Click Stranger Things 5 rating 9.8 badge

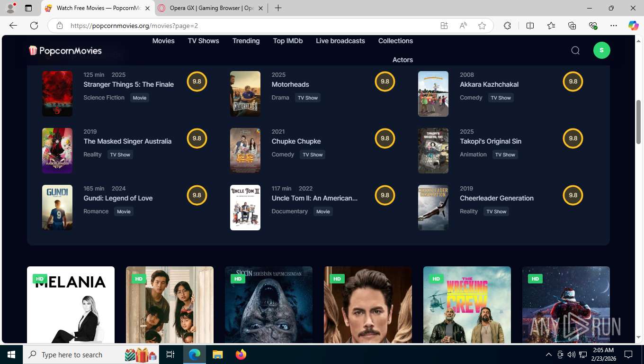[197, 82]
